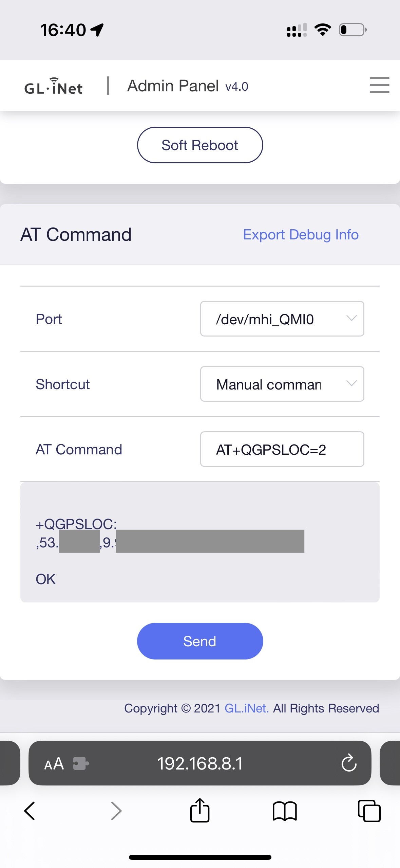Expand the Port dropdown /dev/mhi_QMI0

[282, 319]
